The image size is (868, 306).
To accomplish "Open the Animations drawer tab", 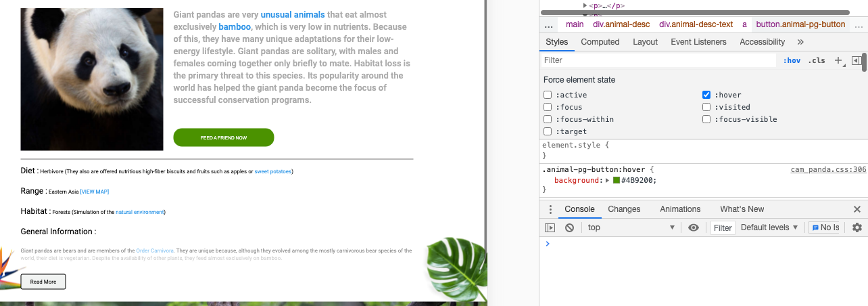I will pos(680,209).
